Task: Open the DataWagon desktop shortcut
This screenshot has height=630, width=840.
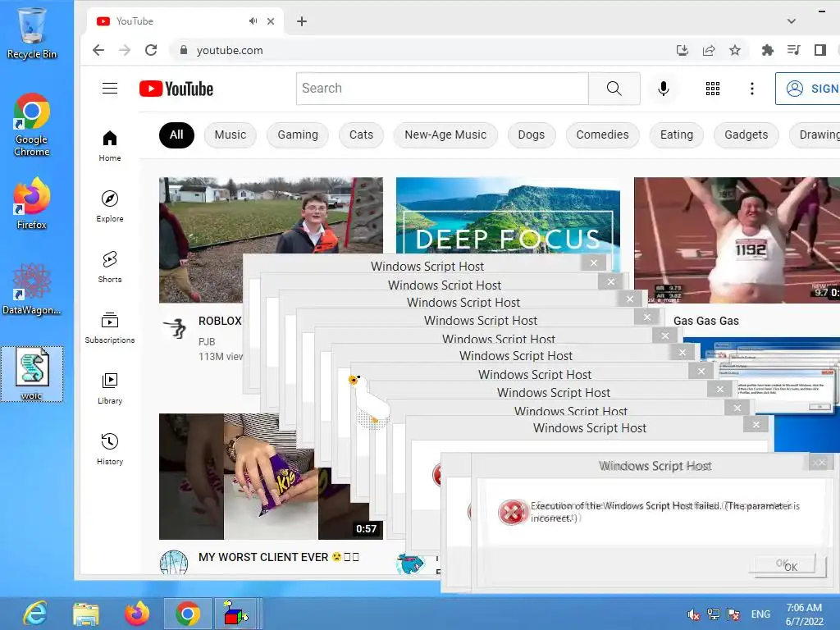Action: click(x=32, y=290)
